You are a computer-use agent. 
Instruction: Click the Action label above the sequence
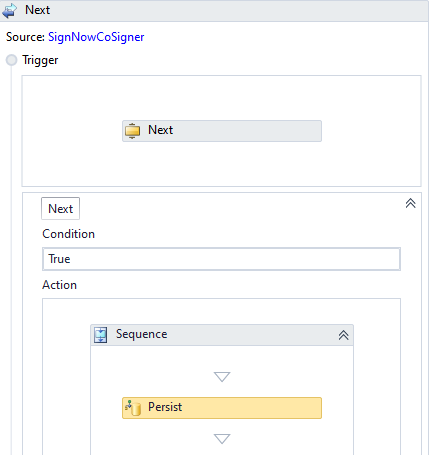[59, 285]
